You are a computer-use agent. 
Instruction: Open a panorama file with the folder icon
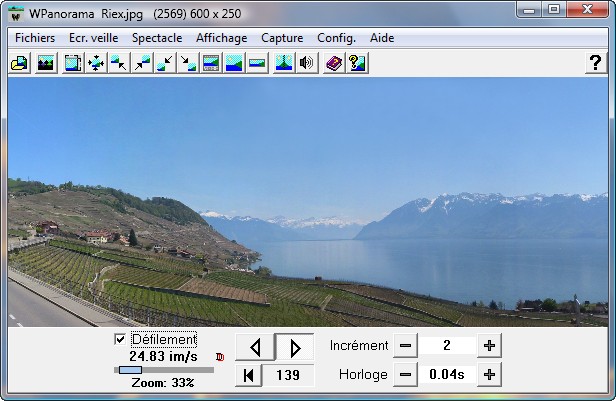19,63
